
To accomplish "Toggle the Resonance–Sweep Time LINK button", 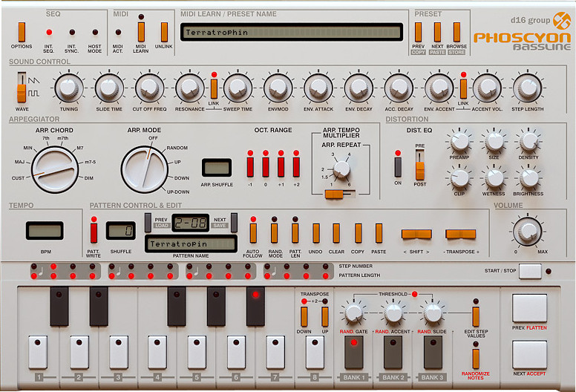I will [214, 88].
